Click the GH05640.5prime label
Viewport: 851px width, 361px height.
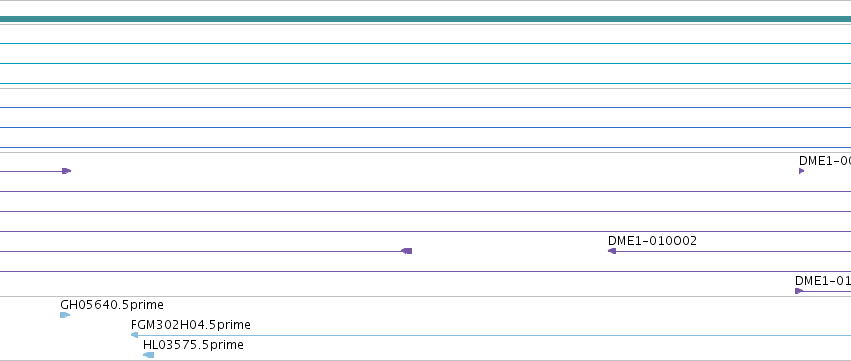111,305
